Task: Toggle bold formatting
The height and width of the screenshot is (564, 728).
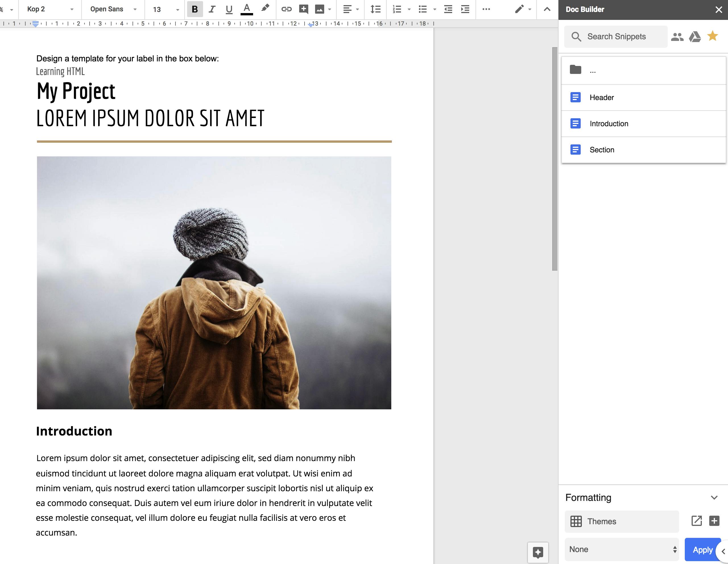Action: pyautogui.click(x=195, y=9)
